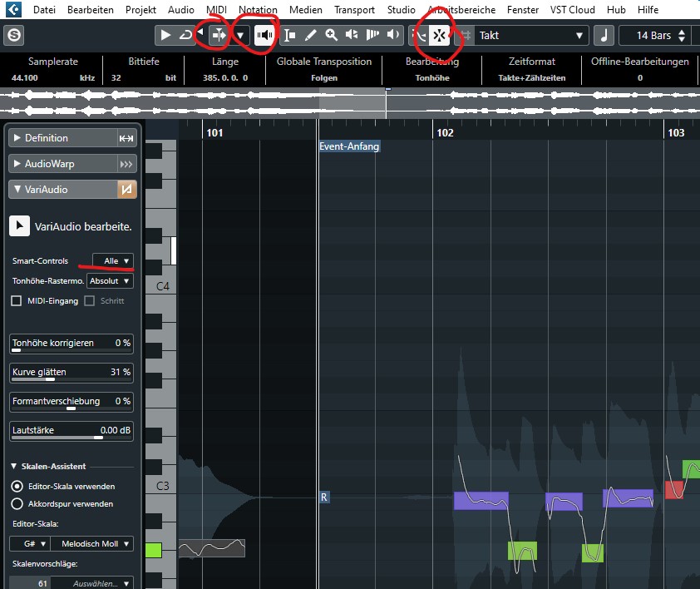Start Audition with the play triangle icon

165,35
